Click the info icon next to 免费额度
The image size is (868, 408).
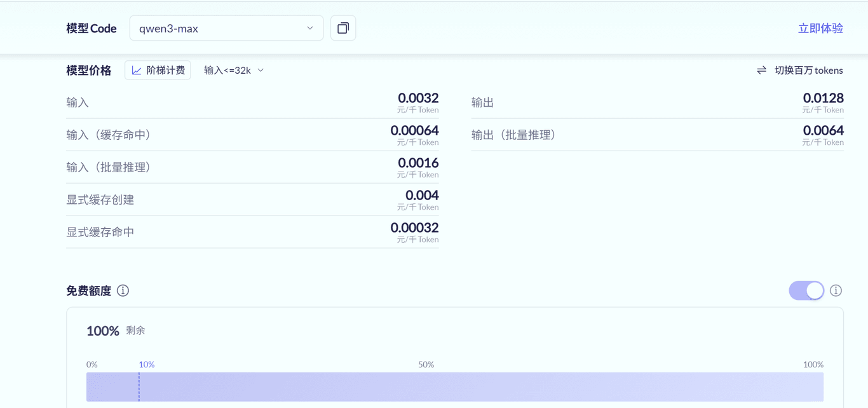click(123, 290)
